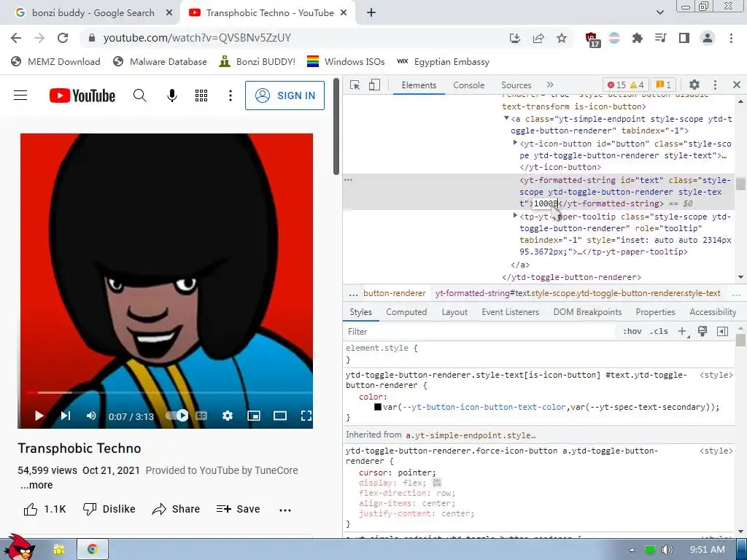Open actions dots beside selected DOM node

tap(348, 179)
